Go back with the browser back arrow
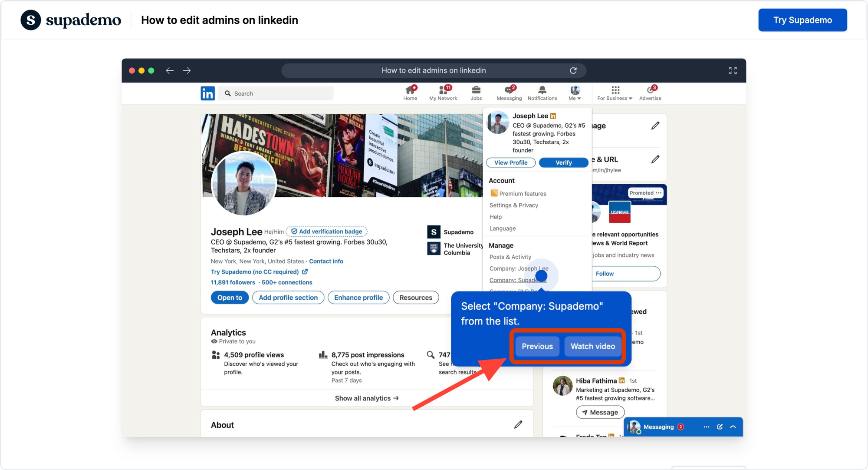 pyautogui.click(x=170, y=70)
